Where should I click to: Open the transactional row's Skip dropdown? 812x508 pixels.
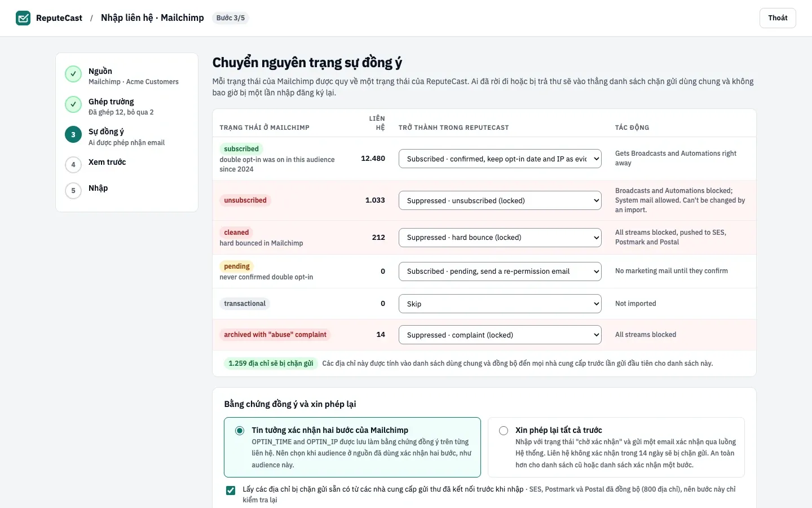coord(500,304)
